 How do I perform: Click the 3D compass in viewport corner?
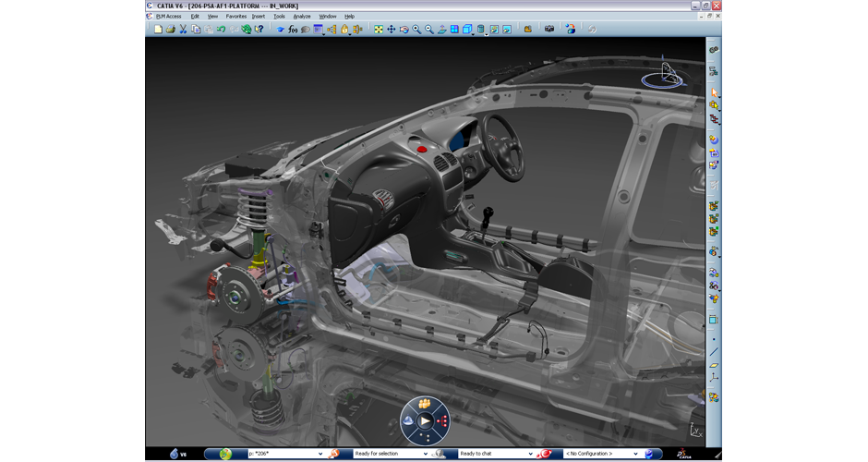point(667,75)
